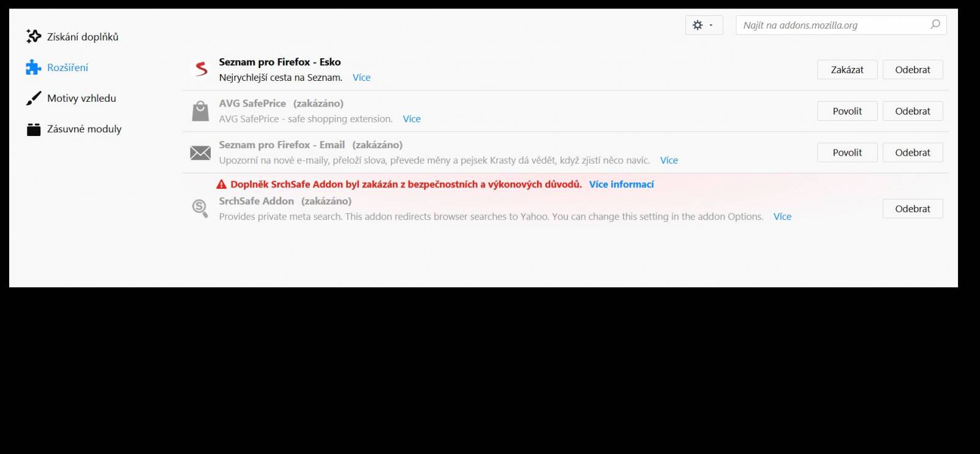Open Zásuvné moduly category
This screenshot has width=980, height=454.
pyautogui.click(x=74, y=129)
